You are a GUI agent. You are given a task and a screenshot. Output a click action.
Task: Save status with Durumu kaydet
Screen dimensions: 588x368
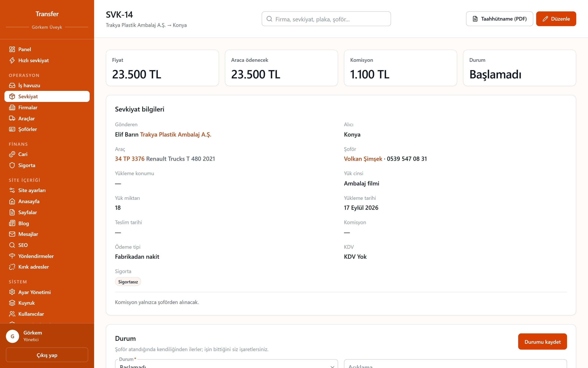tap(542, 342)
